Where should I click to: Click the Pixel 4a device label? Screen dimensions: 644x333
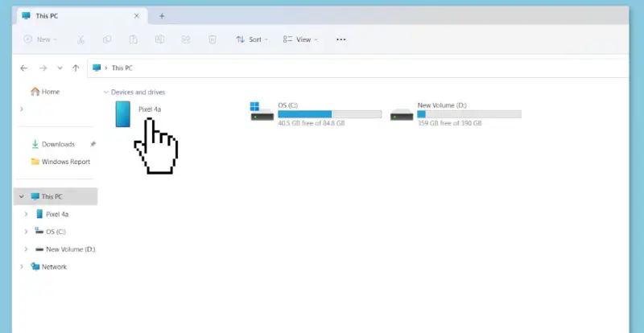click(x=150, y=109)
